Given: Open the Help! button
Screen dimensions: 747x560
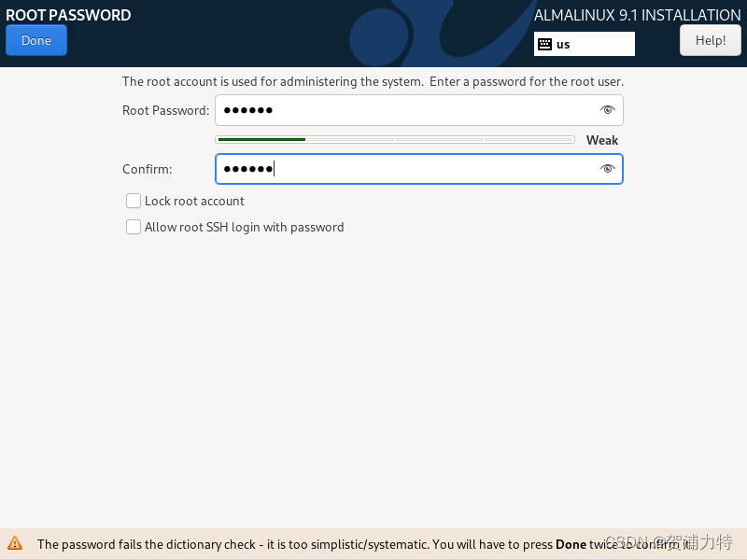Looking at the screenshot, I should click(x=710, y=40).
